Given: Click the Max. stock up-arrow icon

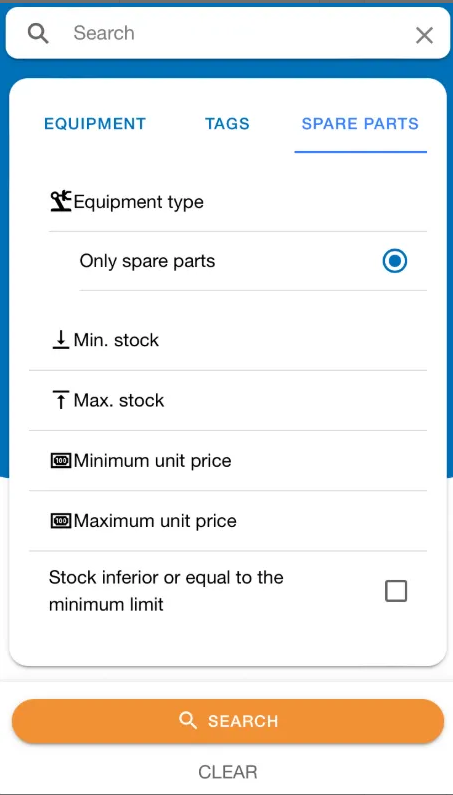Looking at the screenshot, I should tap(61, 401).
